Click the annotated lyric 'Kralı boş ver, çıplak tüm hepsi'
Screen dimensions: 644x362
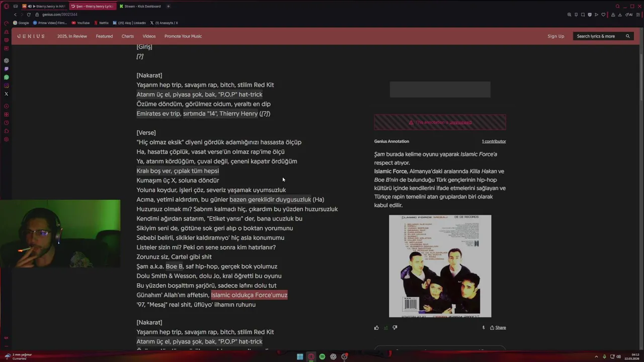[x=178, y=171]
